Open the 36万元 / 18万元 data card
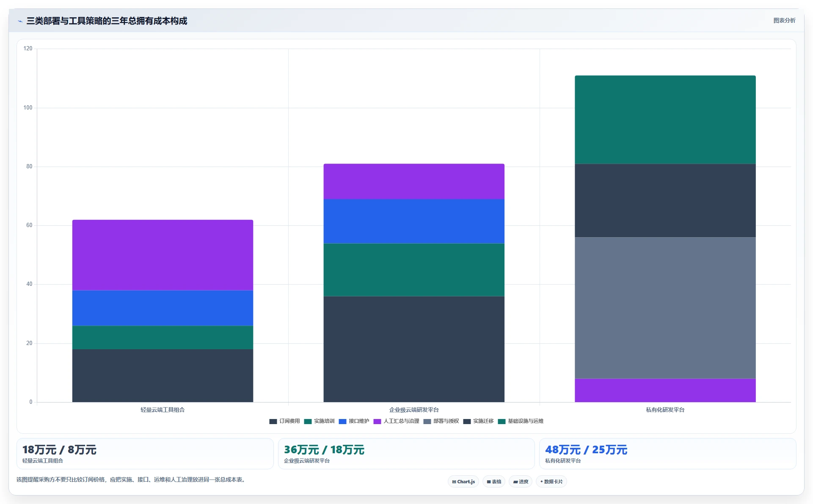This screenshot has width=813, height=504. pyautogui.click(x=406, y=454)
